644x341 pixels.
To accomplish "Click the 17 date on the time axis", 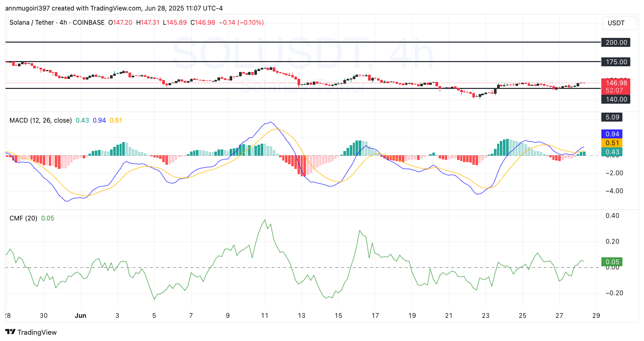I will [375, 316].
